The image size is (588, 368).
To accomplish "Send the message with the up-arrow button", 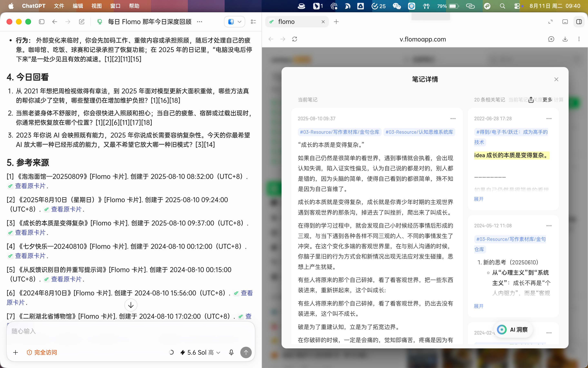I will click(246, 352).
